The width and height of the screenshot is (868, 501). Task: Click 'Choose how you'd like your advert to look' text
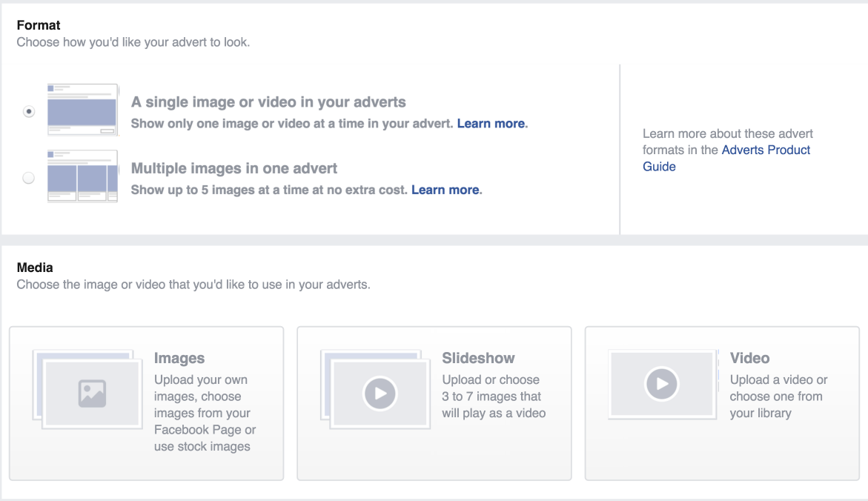tap(133, 42)
